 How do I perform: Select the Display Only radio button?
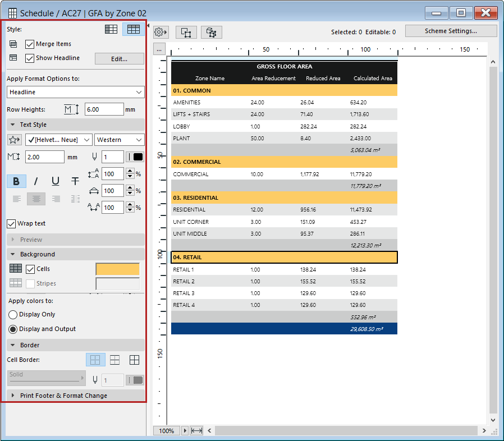[x=13, y=315]
